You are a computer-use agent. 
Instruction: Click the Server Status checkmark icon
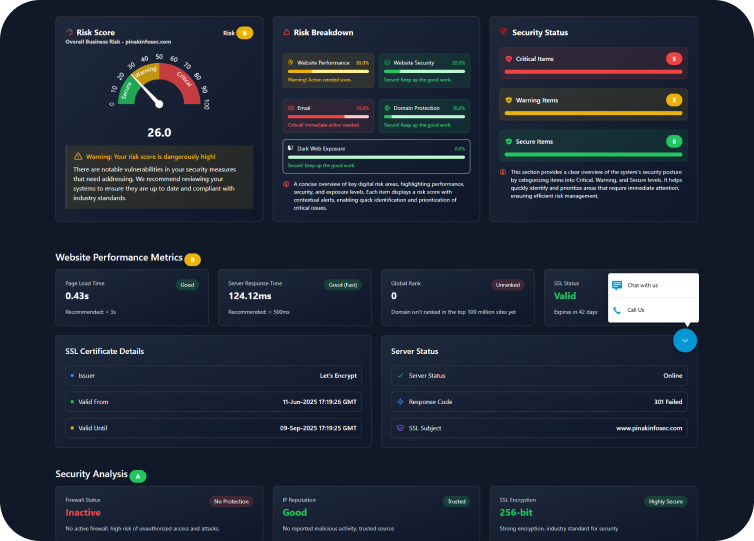click(400, 376)
